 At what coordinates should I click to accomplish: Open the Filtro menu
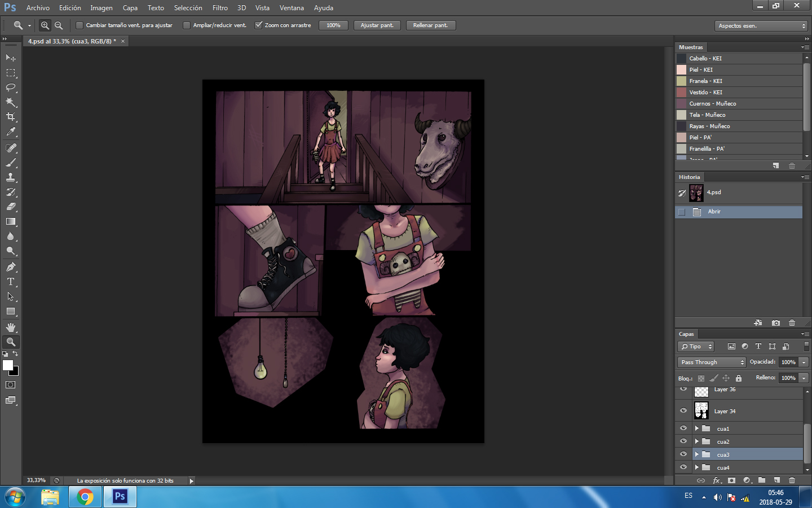[x=220, y=8]
